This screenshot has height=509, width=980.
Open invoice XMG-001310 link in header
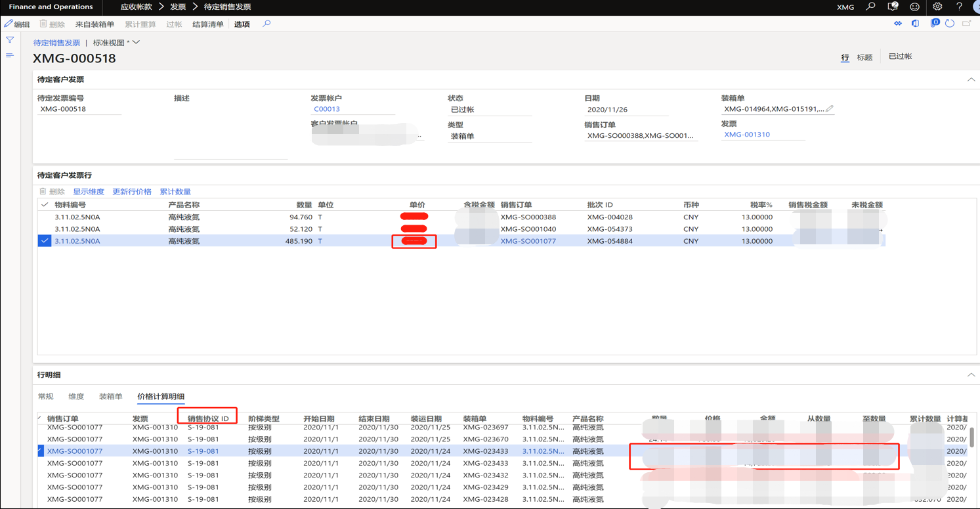(x=747, y=135)
